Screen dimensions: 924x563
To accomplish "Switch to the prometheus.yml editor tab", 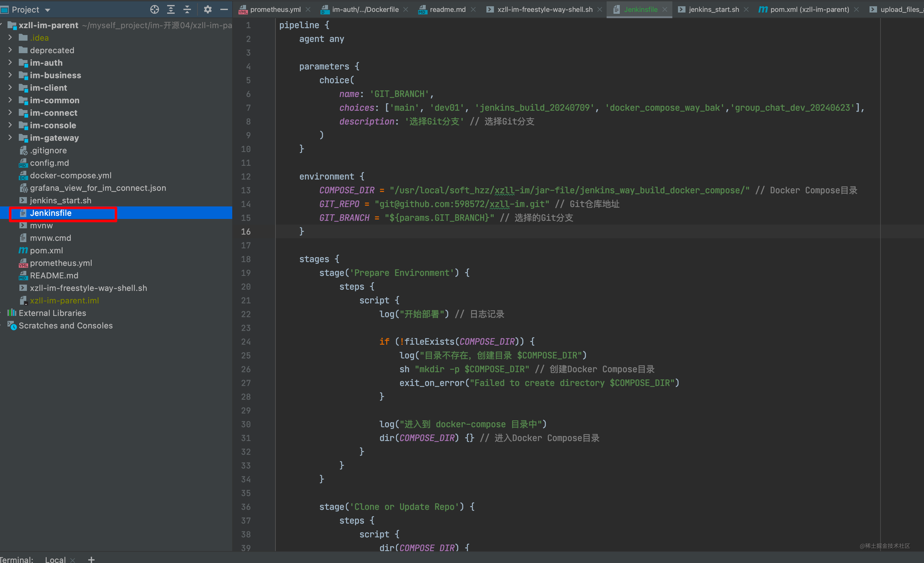I will (x=275, y=9).
